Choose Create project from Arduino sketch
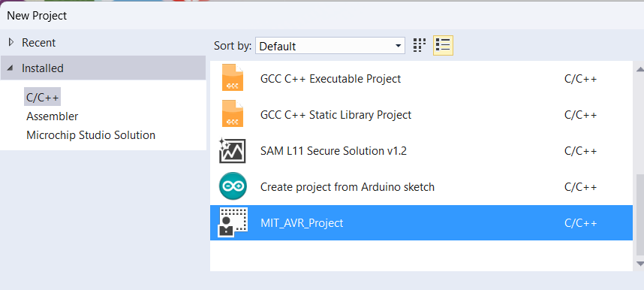The image size is (644, 290). (421, 187)
